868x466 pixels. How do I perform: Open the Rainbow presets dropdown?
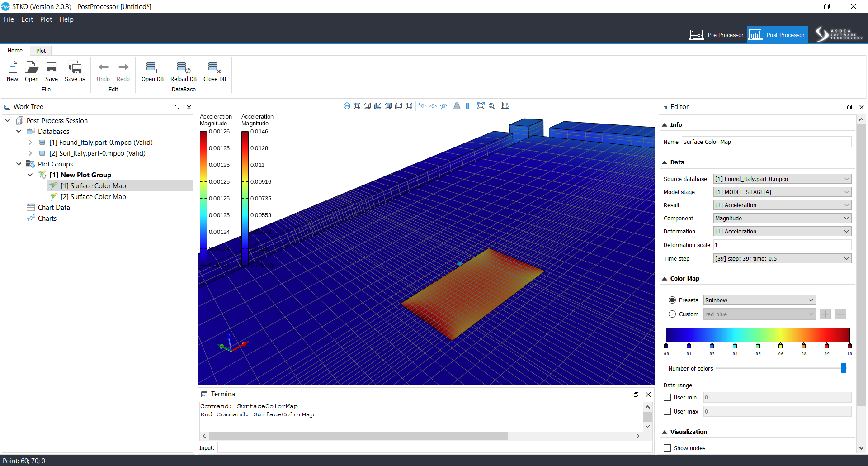(759, 300)
